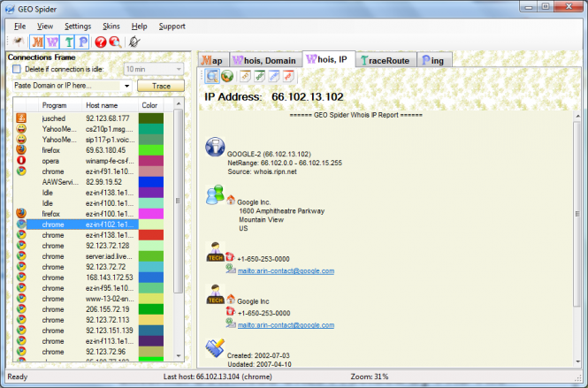Click the crossed-out spider toolbar icon

click(134, 42)
